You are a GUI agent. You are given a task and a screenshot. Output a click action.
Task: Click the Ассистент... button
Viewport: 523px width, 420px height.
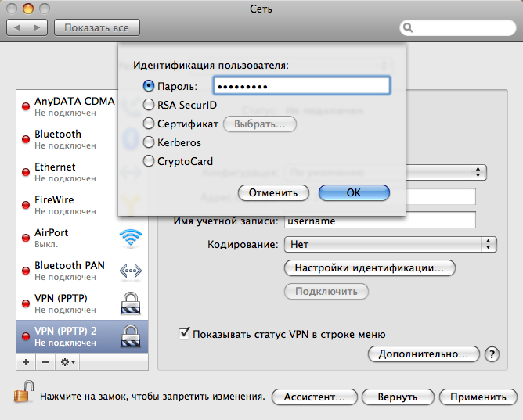click(315, 397)
